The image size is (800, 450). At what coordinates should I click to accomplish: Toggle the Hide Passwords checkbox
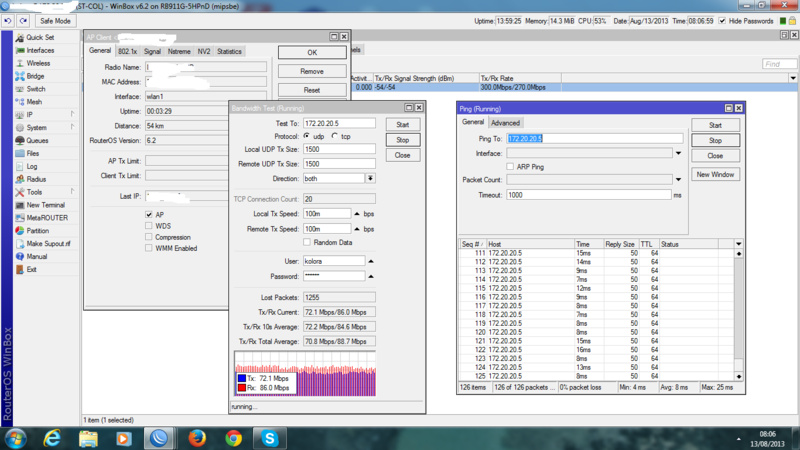[722, 21]
